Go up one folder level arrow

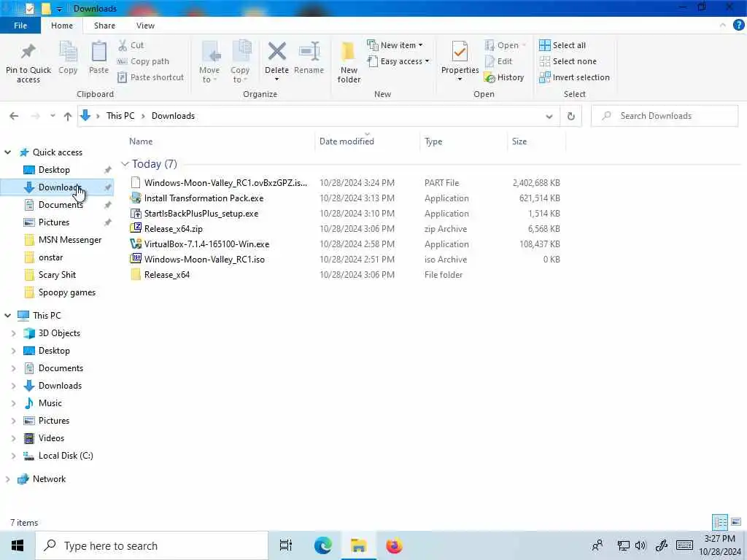[68, 116]
